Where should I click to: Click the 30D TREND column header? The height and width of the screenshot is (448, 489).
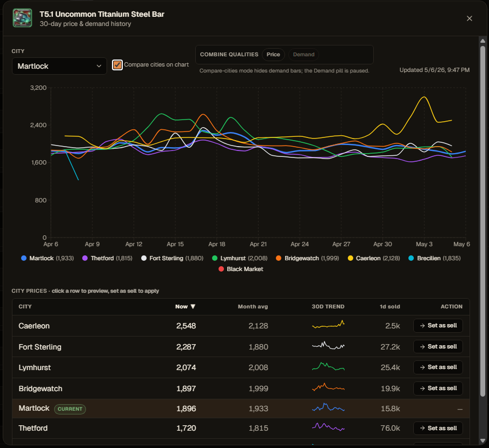click(x=328, y=307)
